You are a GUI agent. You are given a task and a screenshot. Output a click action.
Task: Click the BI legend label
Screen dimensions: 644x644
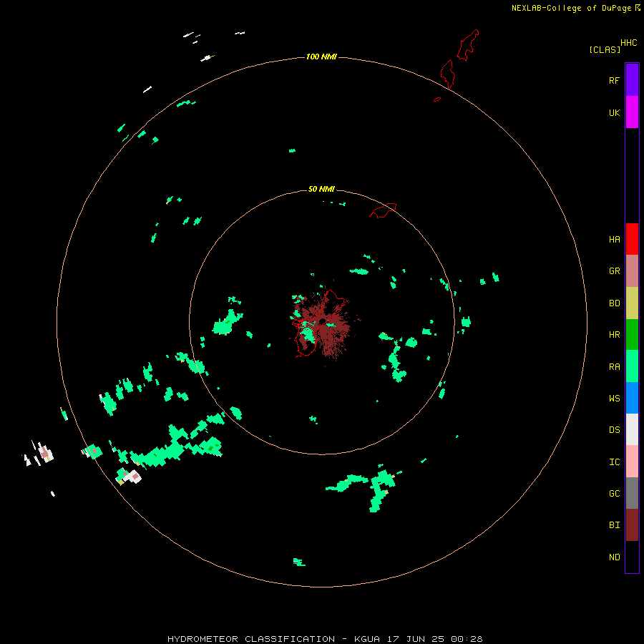coord(614,525)
